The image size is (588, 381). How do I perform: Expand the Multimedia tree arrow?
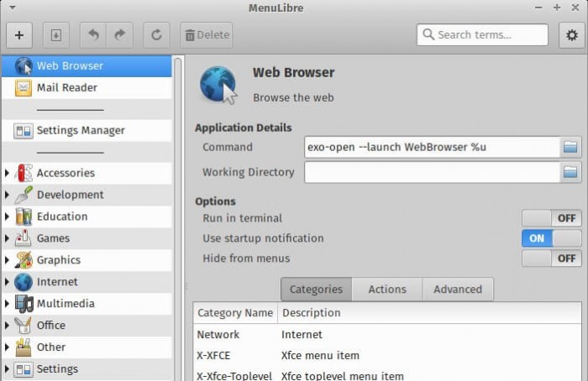coord(7,303)
